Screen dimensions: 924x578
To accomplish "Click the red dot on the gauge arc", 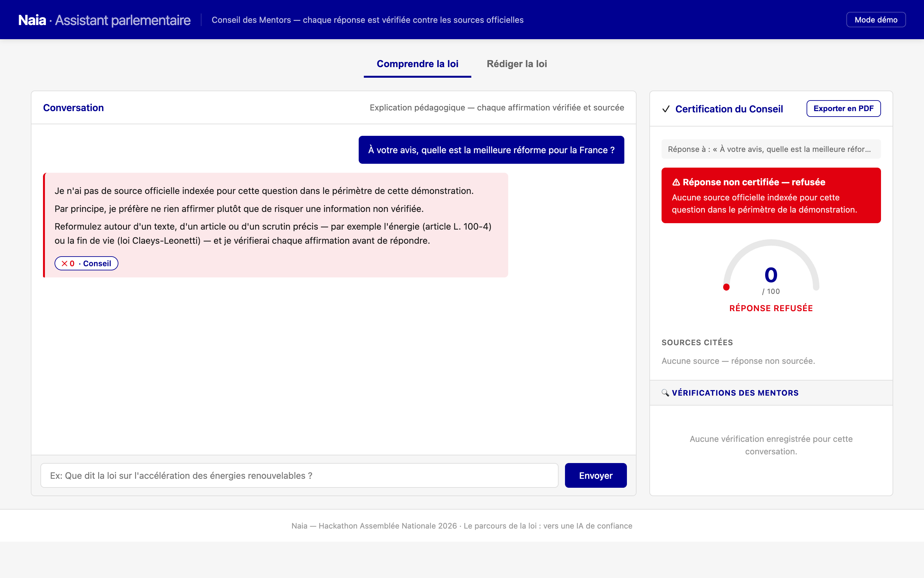I will click(726, 287).
